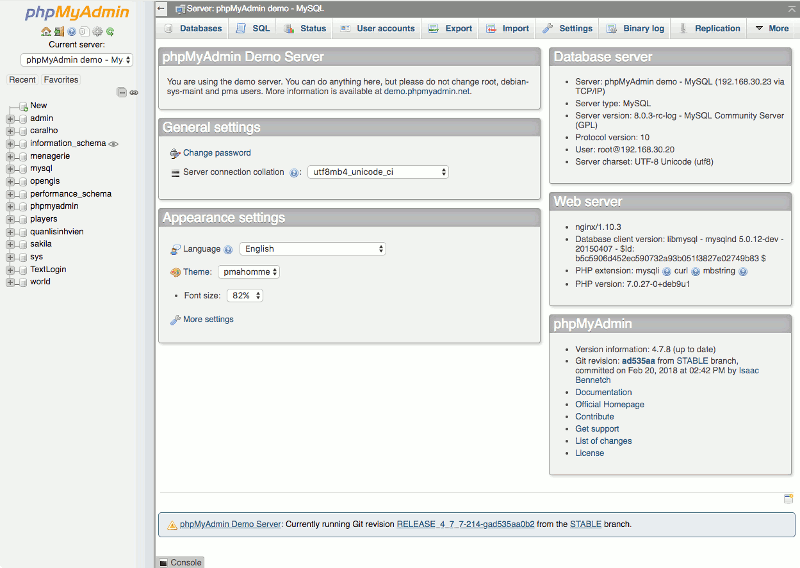This screenshot has height=568, width=800.
Task: Open the Font size dropdown
Action: point(245,295)
